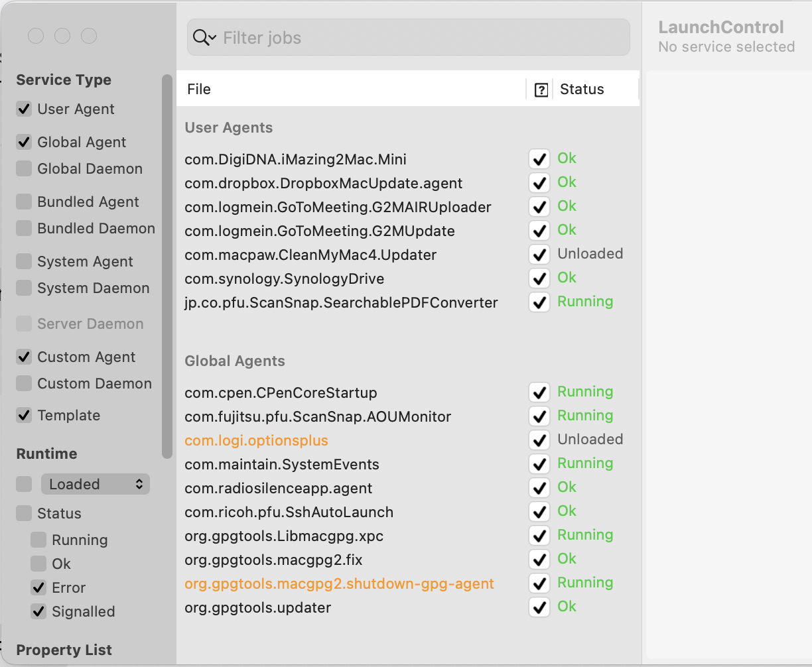Click the magnifying glass search icon
The height and width of the screenshot is (667, 812).
coord(200,38)
